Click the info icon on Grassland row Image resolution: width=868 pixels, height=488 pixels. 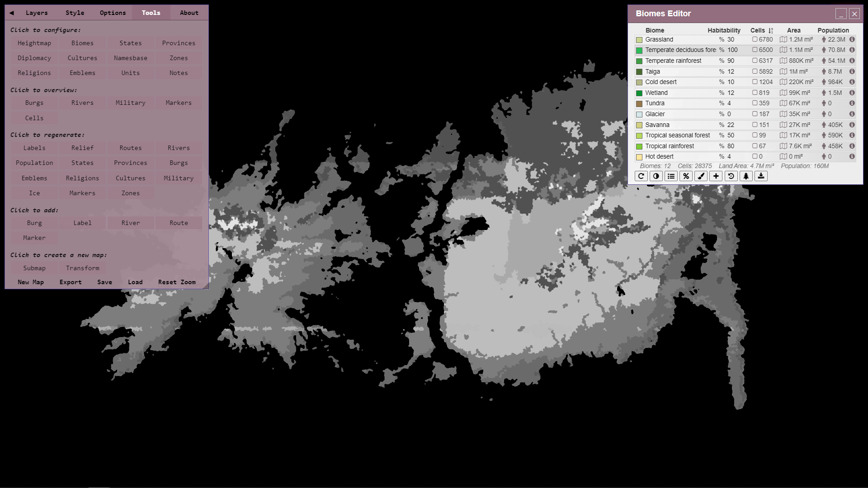click(x=852, y=39)
